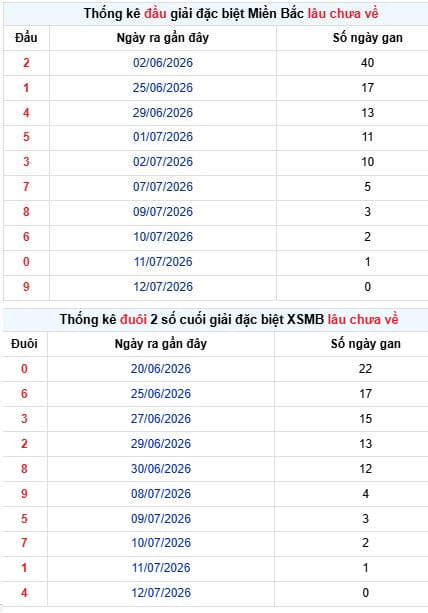Image resolution: width=428 pixels, height=613 pixels.
Task: Click the gan value 22 in the đuôi table
Action: [365, 368]
